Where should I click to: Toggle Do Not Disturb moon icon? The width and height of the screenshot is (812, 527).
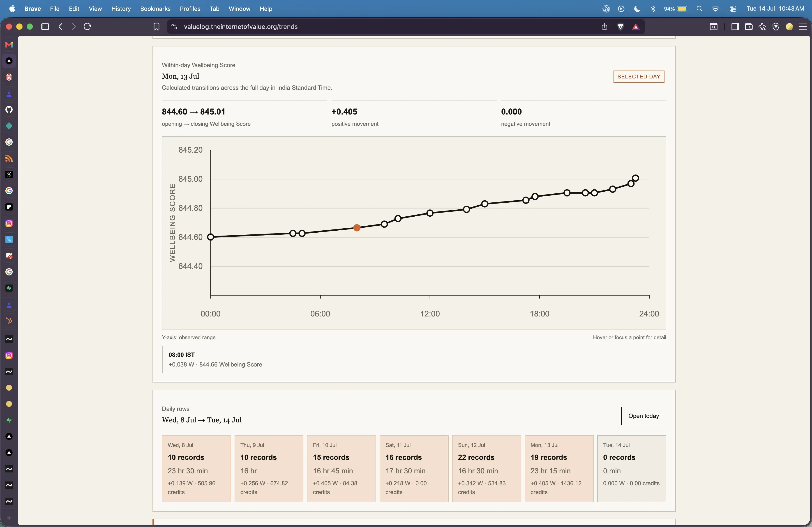point(637,9)
